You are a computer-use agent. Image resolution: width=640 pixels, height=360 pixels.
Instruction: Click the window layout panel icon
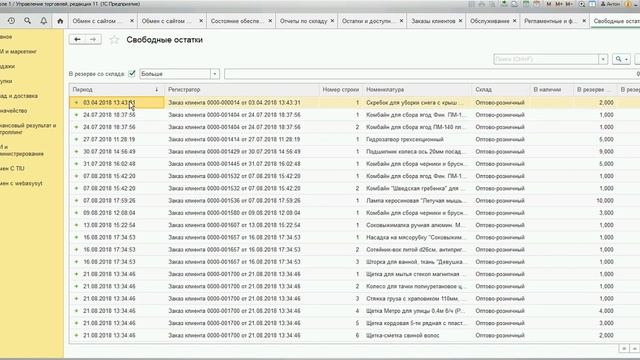592,4
